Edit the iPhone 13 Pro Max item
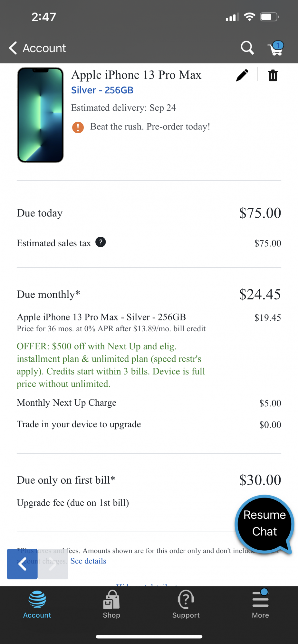The image size is (298, 644). tap(242, 75)
